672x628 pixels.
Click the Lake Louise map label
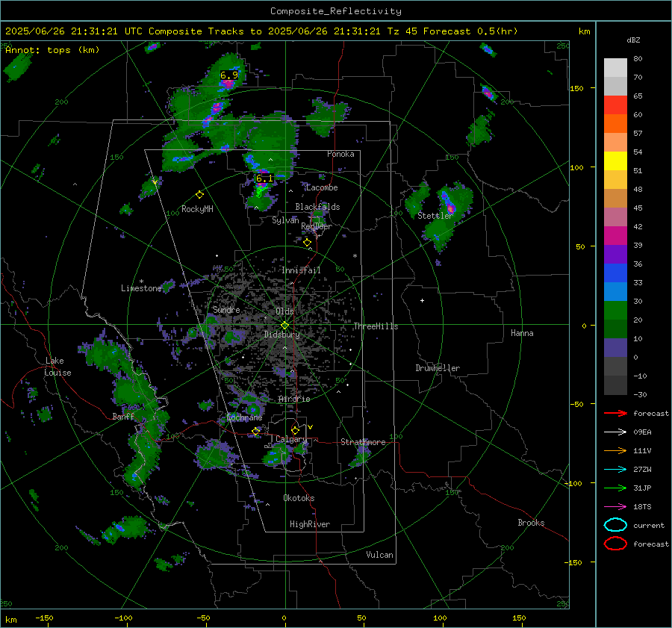[x=57, y=367]
